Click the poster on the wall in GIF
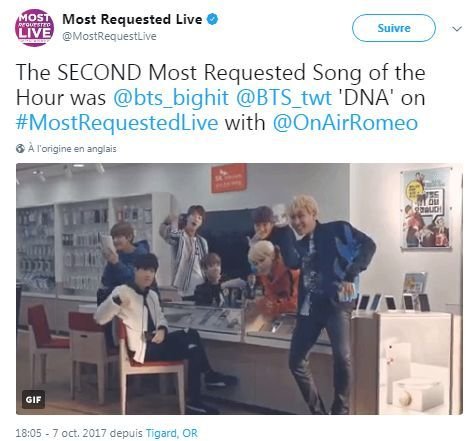This screenshot has height=441, width=473. pos(426,208)
